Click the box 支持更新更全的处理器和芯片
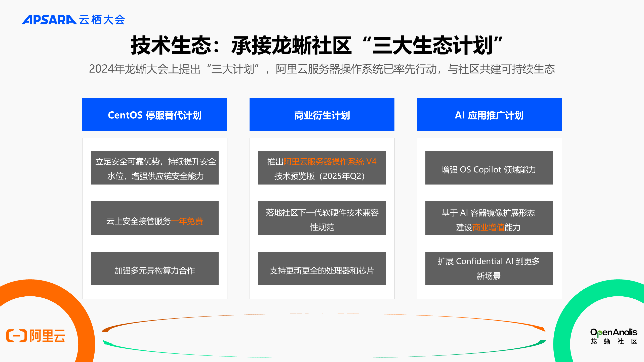Viewport: 644px width, 362px height. [322, 268]
